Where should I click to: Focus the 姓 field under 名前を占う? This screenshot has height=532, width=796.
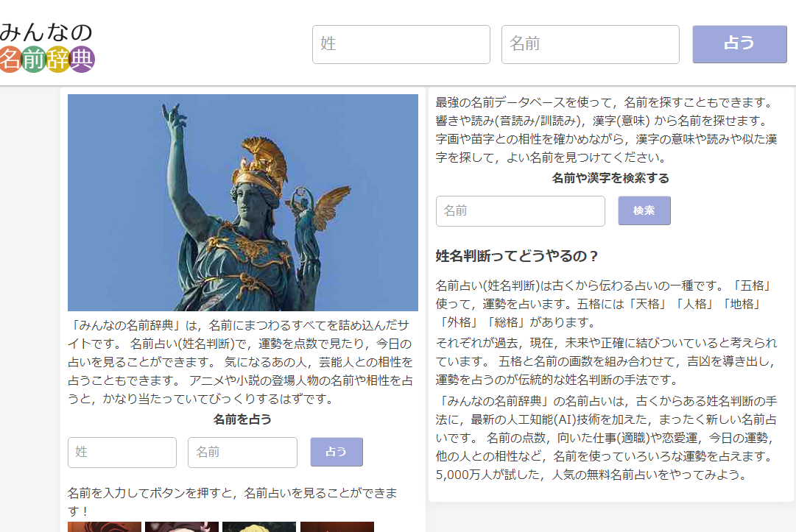point(122,453)
